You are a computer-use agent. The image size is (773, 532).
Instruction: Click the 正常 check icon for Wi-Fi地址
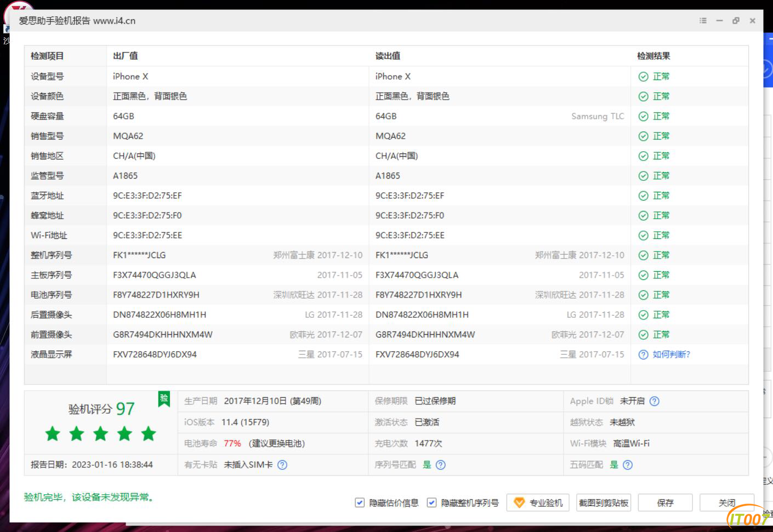click(644, 236)
